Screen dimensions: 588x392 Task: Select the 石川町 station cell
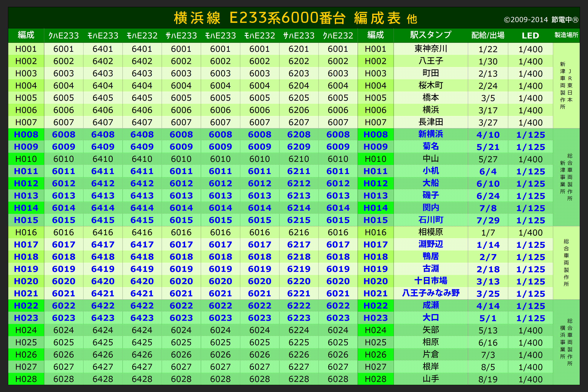click(x=430, y=220)
